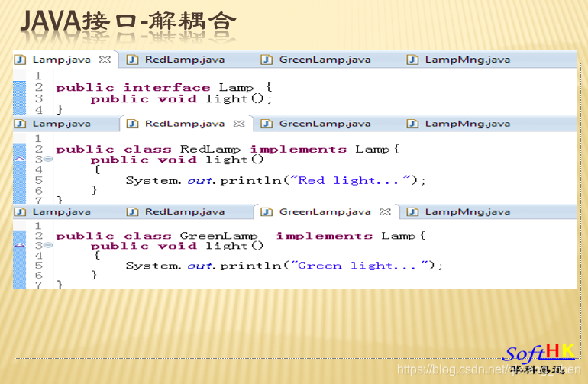This screenshot has height=384, width=588.
Task: Close GreenLamp.java tab in bottom editor
Action: point(385,212)
